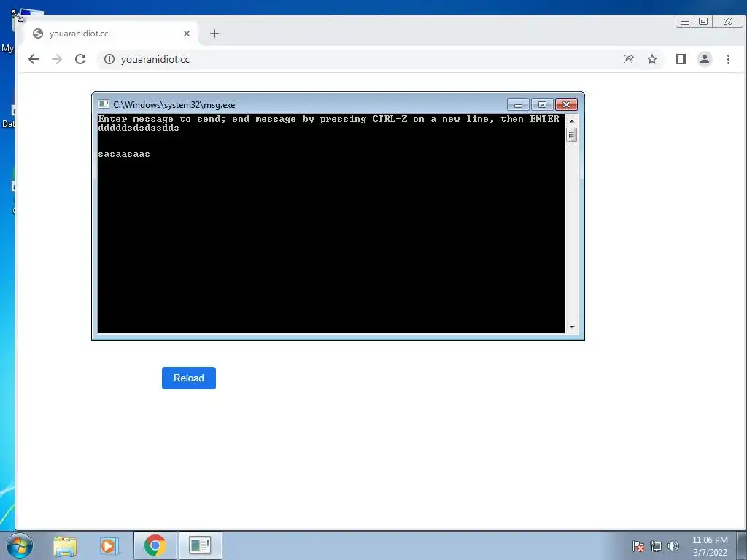Switch to Chrome in the taskbar

click(x=155, y=545)
